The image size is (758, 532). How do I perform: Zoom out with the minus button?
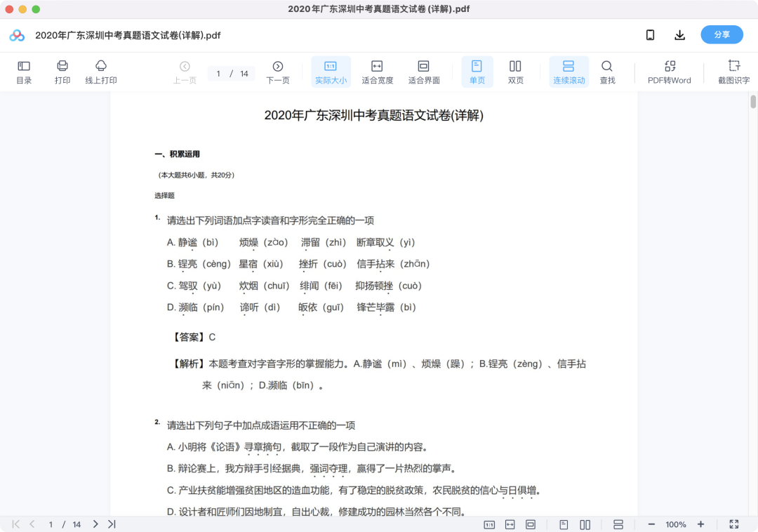[651, 524]
